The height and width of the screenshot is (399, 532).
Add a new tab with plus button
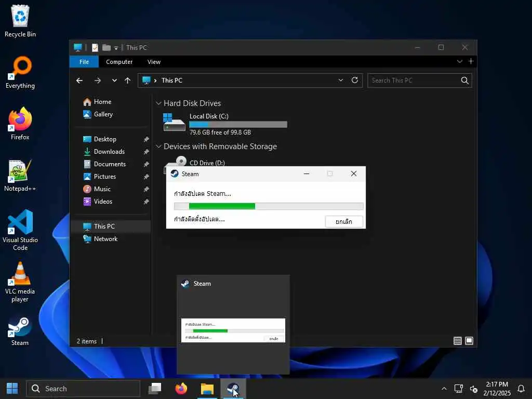pos(471,61)
